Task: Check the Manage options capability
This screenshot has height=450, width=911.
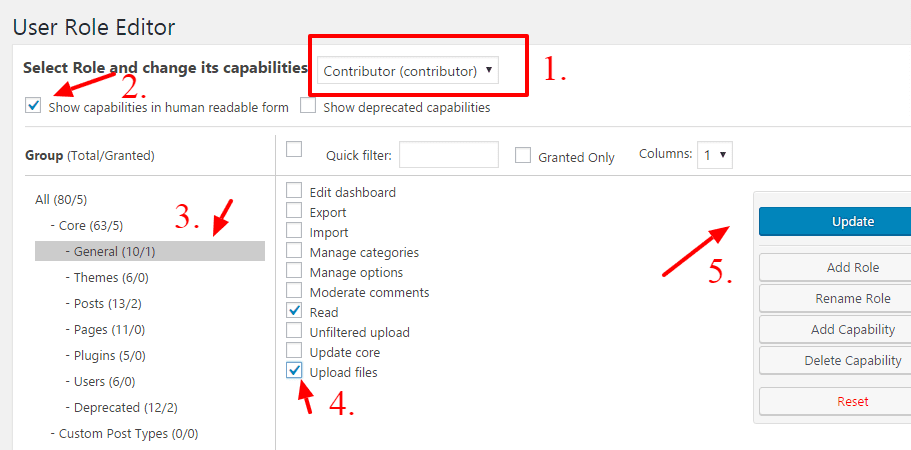Action: [x=294, y=271]
